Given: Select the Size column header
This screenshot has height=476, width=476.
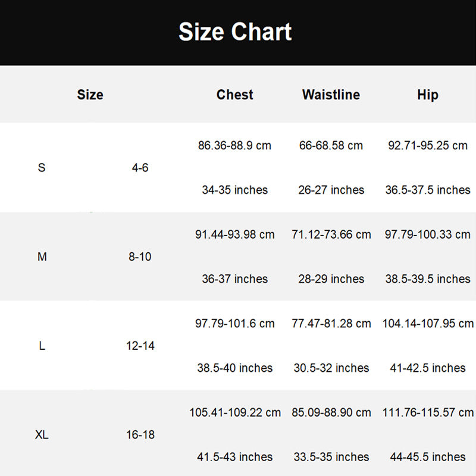Looking at the screenshot, I should coord(90,95).
